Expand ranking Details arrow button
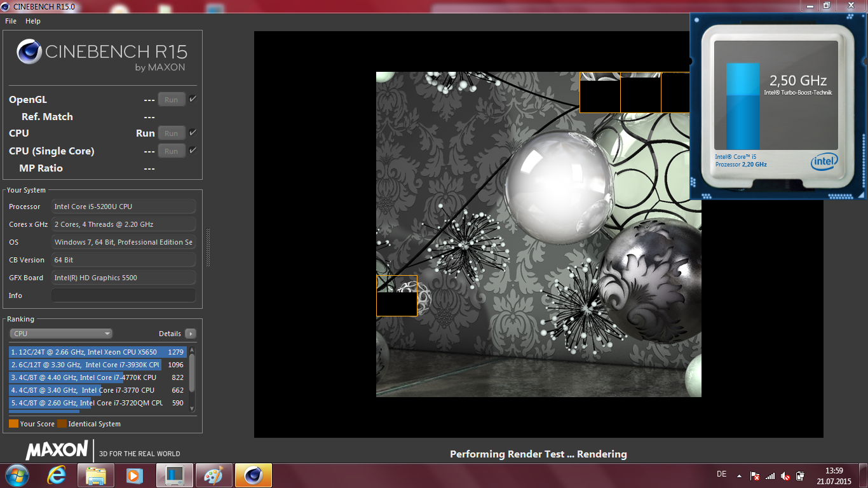This screenshot has height=488, width=868. tap(191, 334)
